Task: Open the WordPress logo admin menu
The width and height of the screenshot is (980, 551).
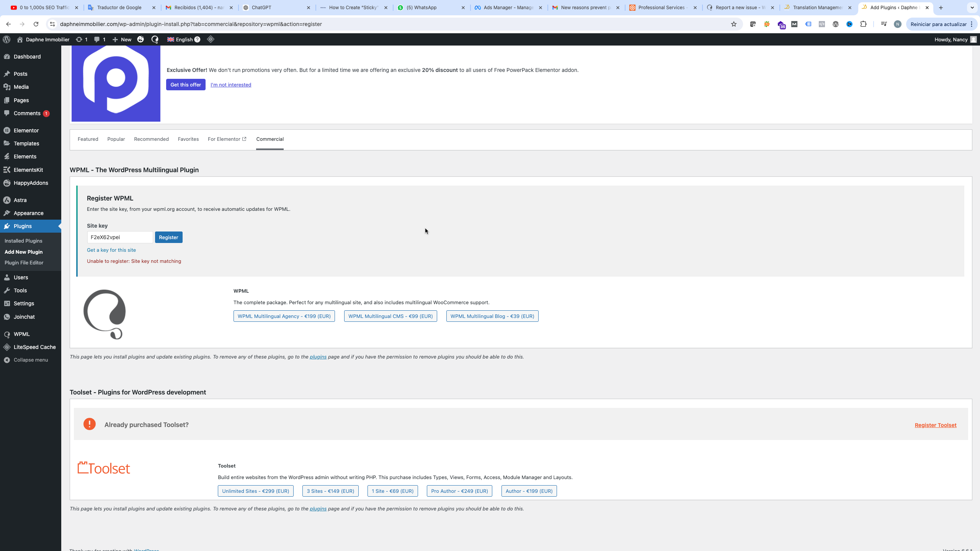Action: click(7, 39)
